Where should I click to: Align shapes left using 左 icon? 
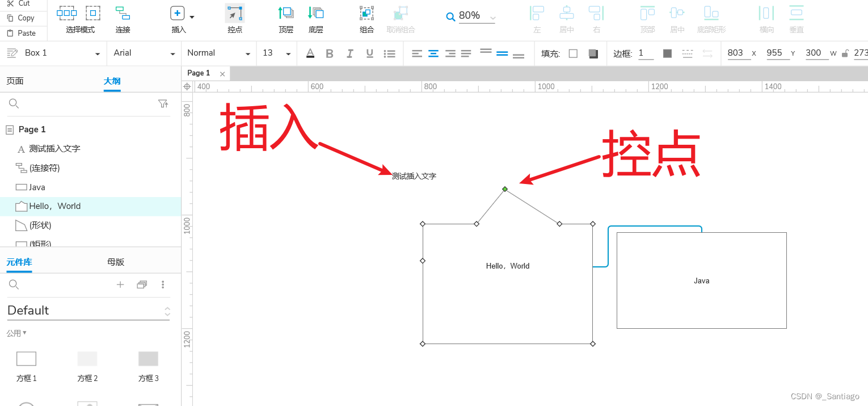537,17
